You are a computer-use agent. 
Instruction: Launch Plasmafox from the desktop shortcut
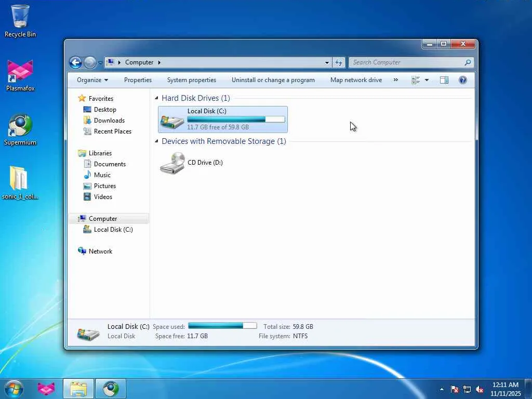[20, 75]
